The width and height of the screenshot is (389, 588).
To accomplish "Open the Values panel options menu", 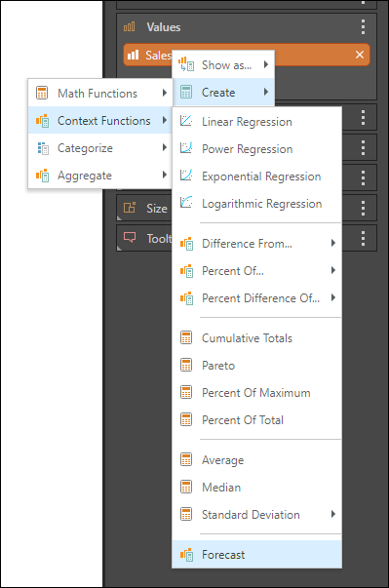I will point(363,27).
